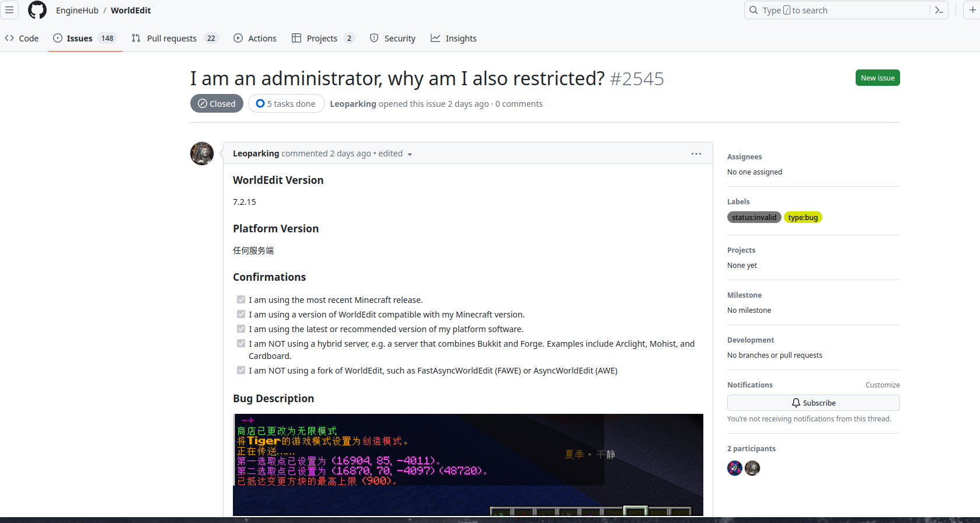
Task: Click the plus create-new icon
Action: tap(972, 10)
